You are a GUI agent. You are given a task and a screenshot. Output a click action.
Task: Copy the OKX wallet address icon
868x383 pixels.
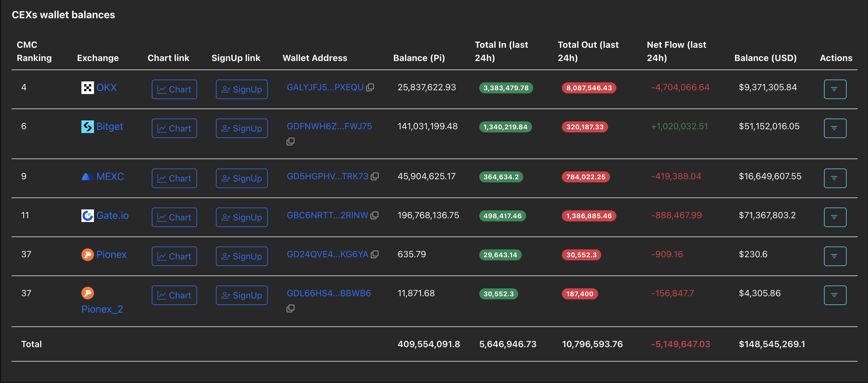(370, 87)
